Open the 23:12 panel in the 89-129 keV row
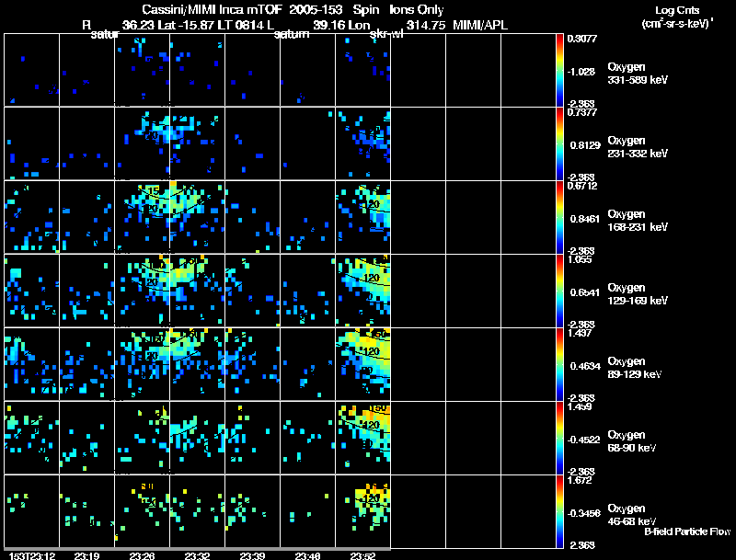The width and height of the screenshot is (736, 560). 31,364
